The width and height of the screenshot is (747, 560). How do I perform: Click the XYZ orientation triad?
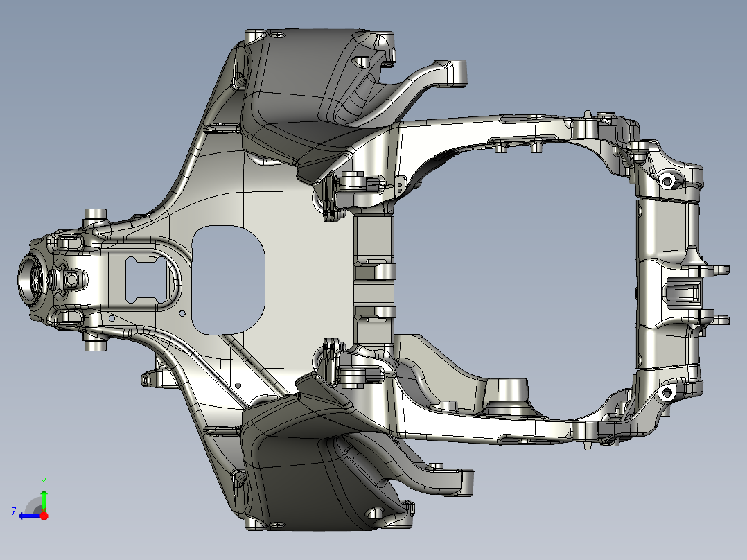[30, 500]
